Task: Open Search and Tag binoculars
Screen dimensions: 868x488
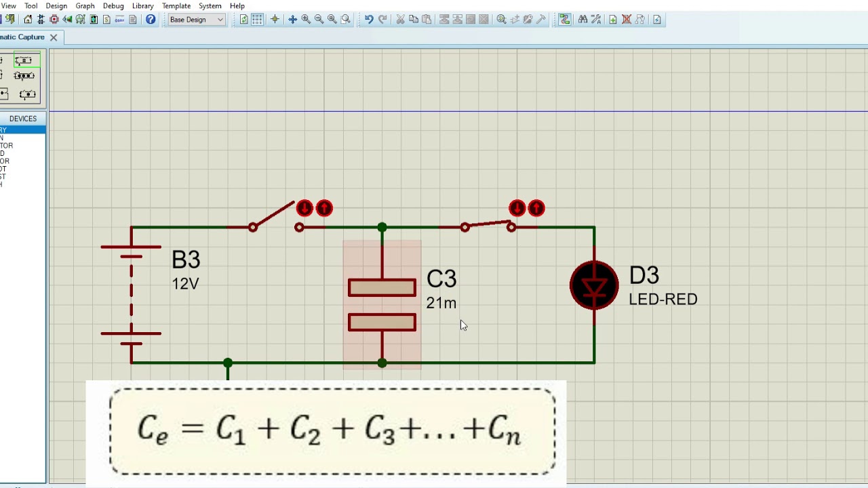Action: (x=583, y=20)
